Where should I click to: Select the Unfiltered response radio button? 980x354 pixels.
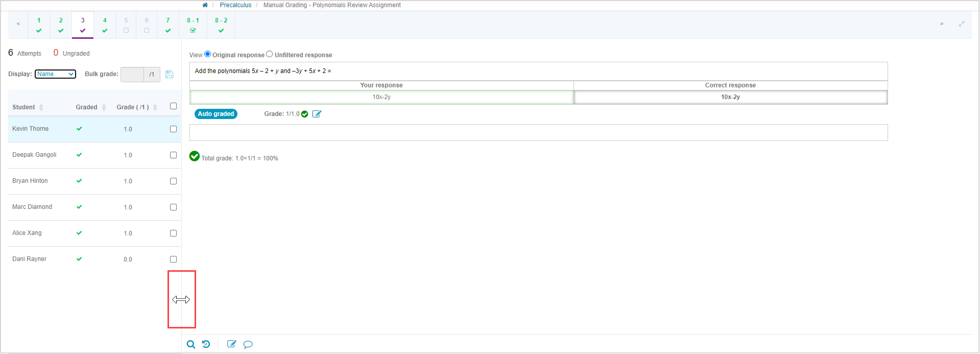click(x=270, y=54)
